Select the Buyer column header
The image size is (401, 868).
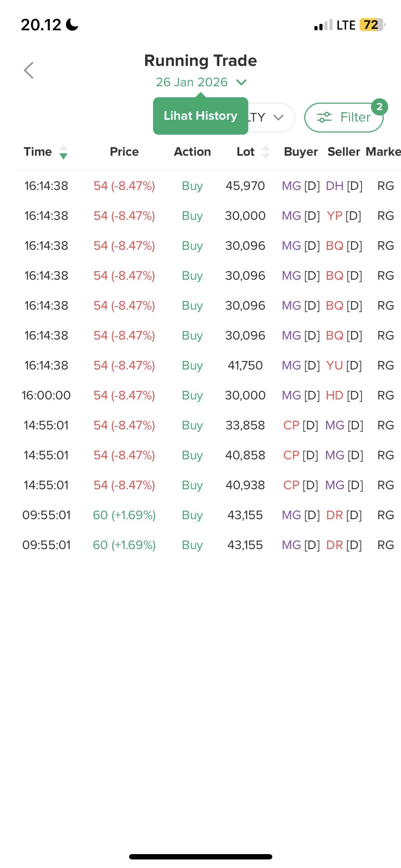[x=300, y=152]
